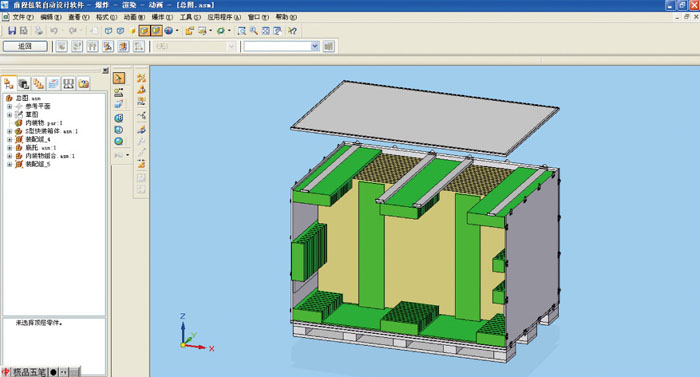Open the 应用程序 (Applications) menu
This screenshot has height=377, width=700.
pos(224,17)
